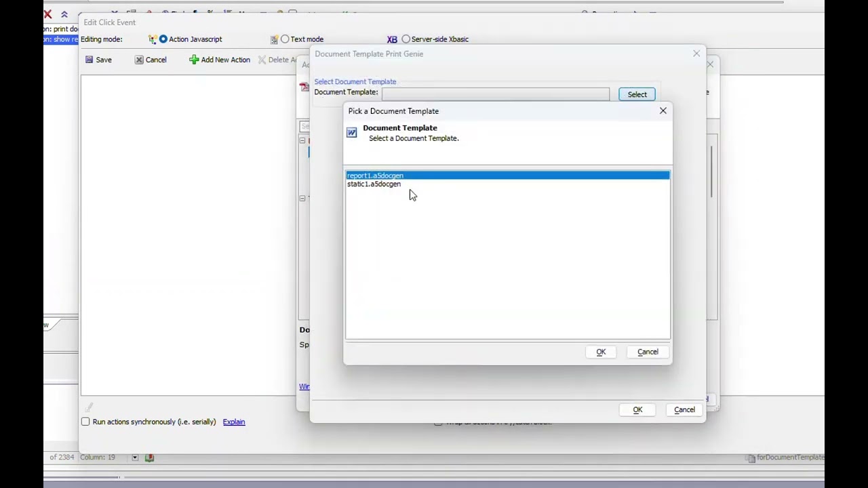The height and width of the screenshot is (488, 868).
Task: Choose Server-side Xbasic editing mode
Action: point(406,39)
